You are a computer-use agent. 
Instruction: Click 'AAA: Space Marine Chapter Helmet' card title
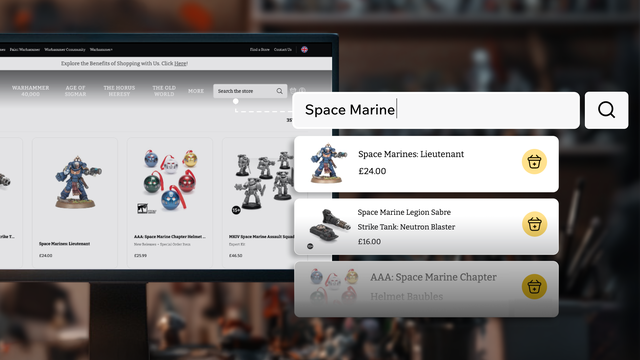click(x=170, y=237)
